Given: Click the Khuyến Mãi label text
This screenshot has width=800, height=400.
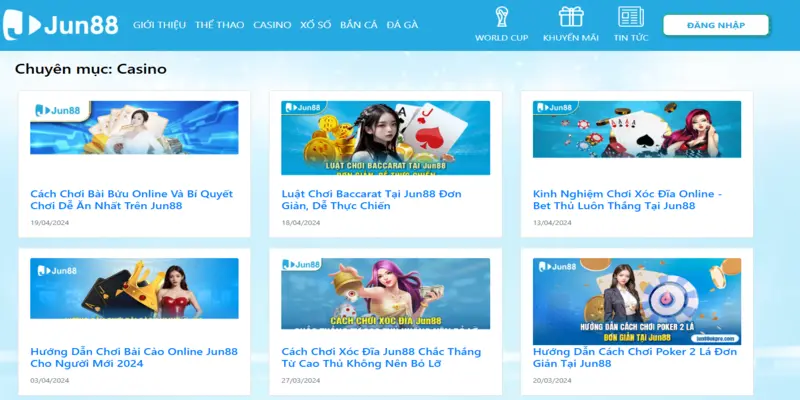Looking at the screenshot, I should (x=571, y=38).
